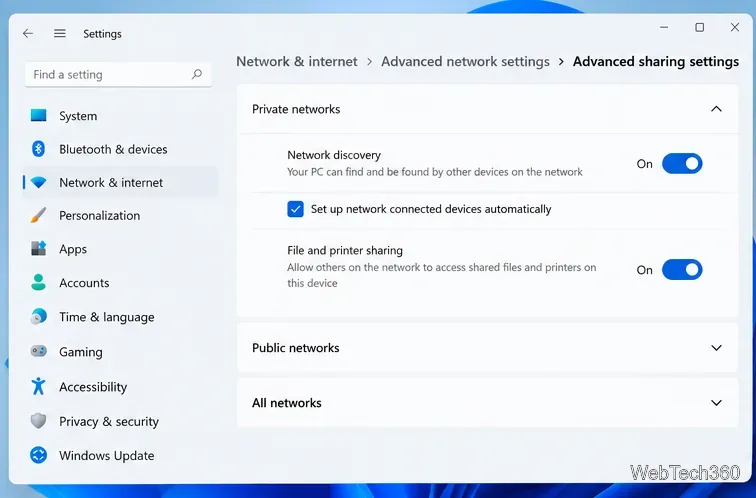Maximize the Settings window
The image size is (756, 498).
coord(700,27)
